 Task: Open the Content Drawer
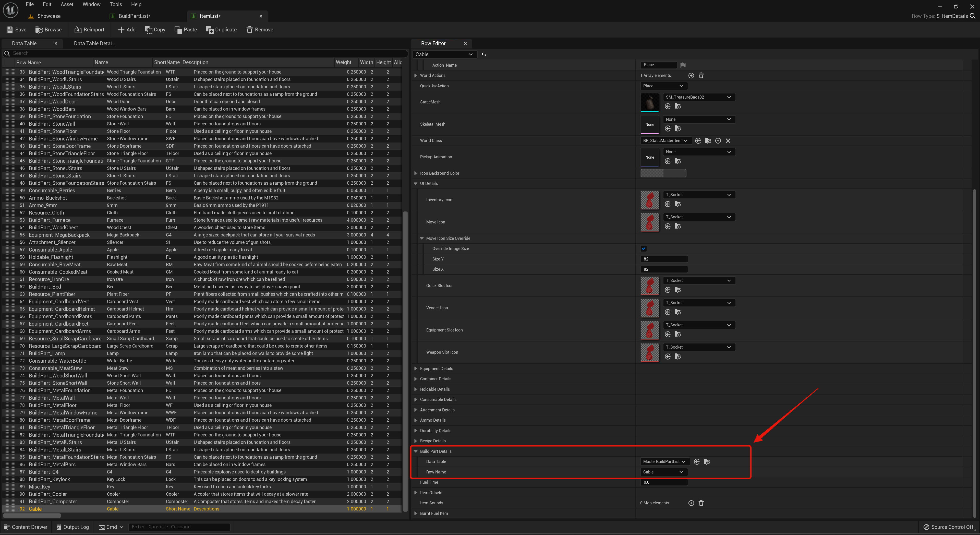[26, 527]
